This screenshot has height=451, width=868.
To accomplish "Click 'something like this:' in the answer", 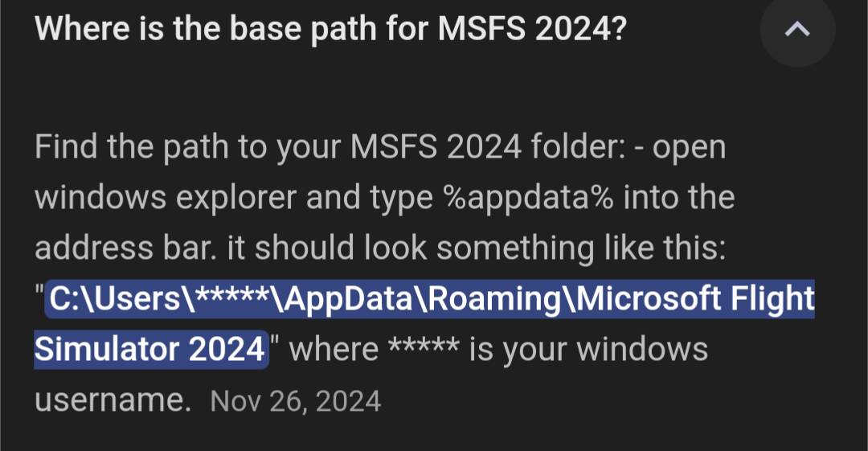I will click(581, 248).
